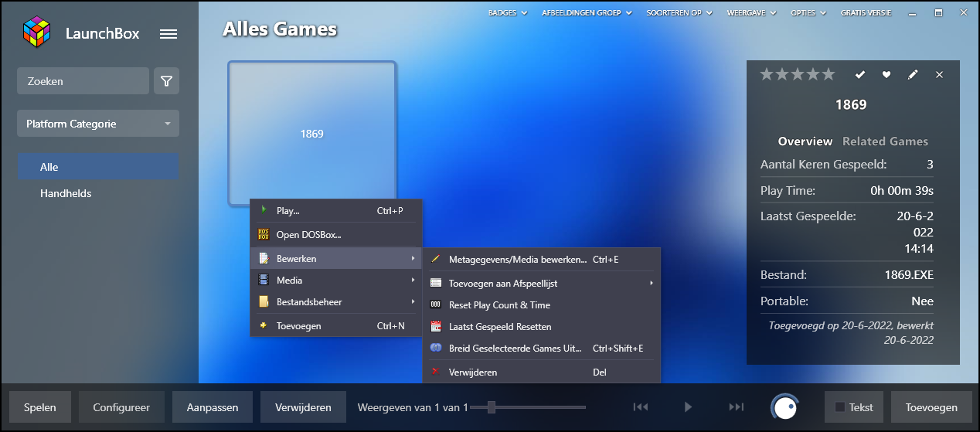Open the filter funnel icon beside search

click(166, 80)
